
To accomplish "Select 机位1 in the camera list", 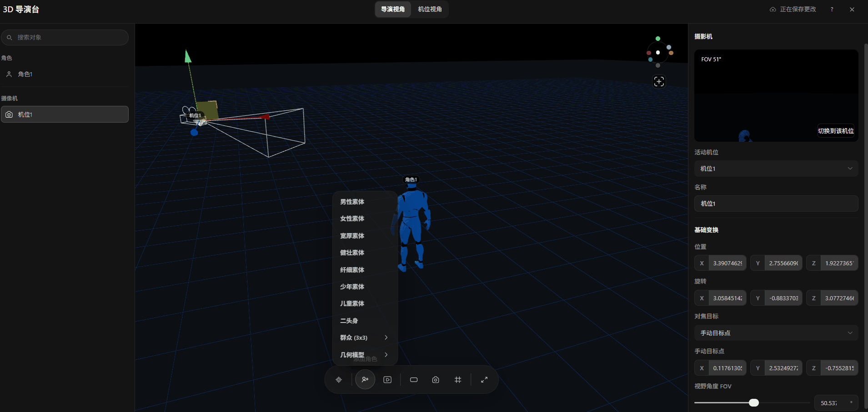I will point(65,114).
